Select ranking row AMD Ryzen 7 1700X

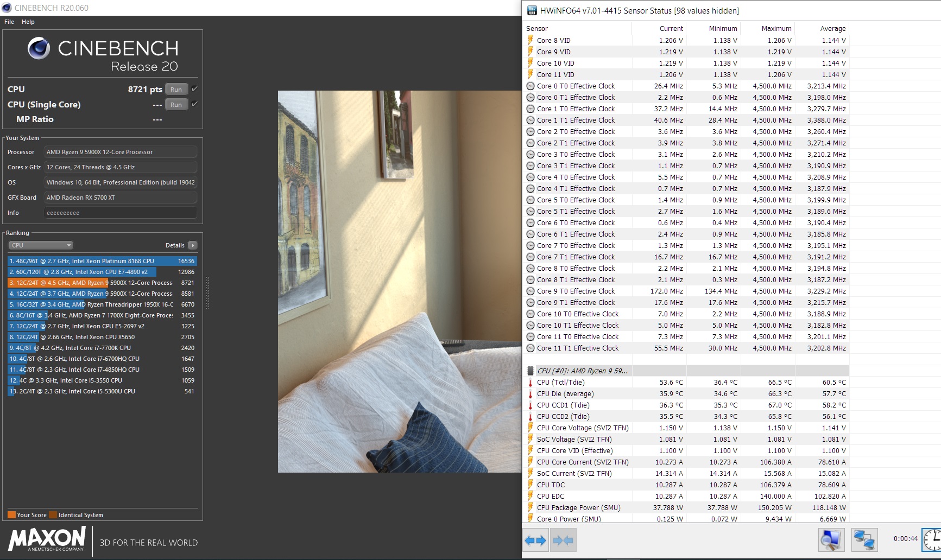click(x=102, y=315)
